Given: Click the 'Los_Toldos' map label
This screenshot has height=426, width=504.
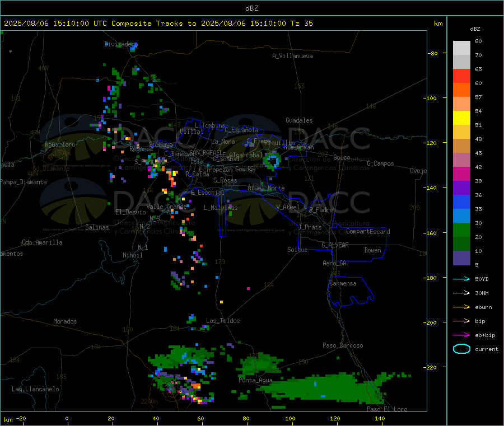Looking at the screenshot, I should click(223, 321).
